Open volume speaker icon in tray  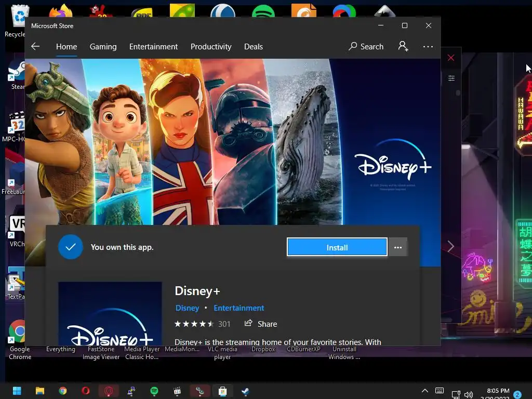click(x=469, y=394)
